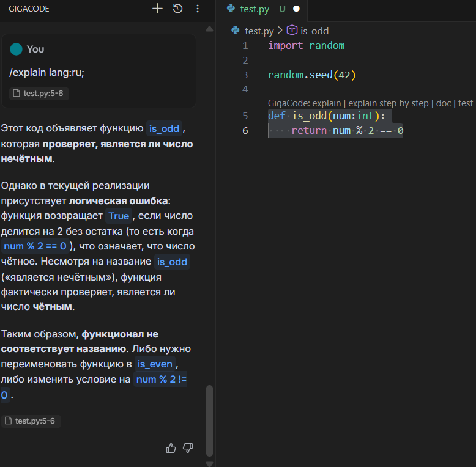Give thumbs down to the response
The height and width of the screenshot is (467, 476).
click(188, 448)
